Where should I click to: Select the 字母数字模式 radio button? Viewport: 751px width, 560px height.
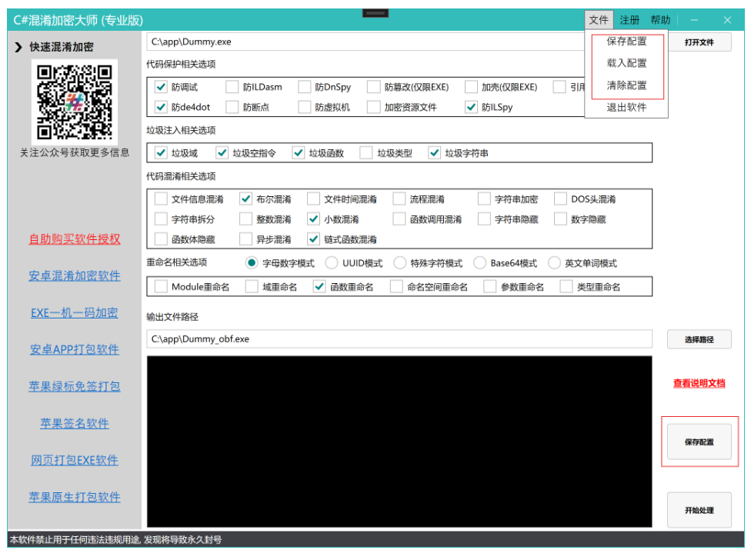point(252,263)
